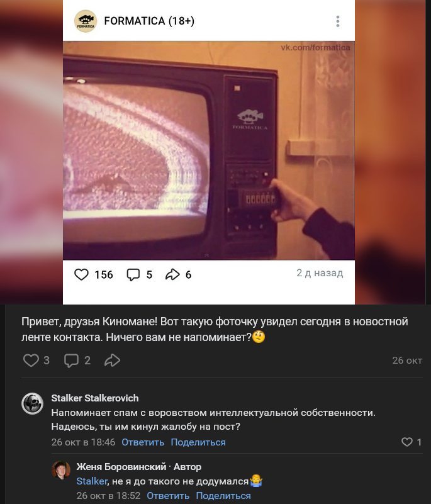Screen dimensions: 431x504
Task: Click the FORMATICA (18+) group title
Action: click(x=149, y=21)
